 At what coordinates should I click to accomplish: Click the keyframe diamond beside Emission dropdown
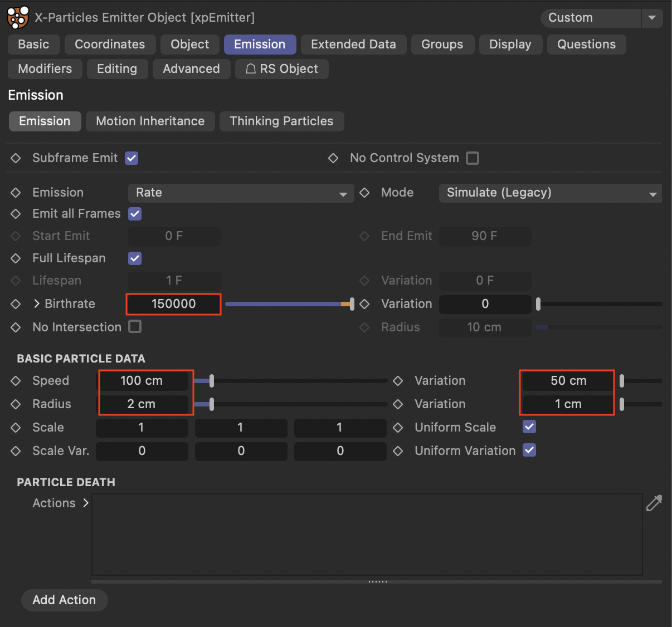pos(16,193)
